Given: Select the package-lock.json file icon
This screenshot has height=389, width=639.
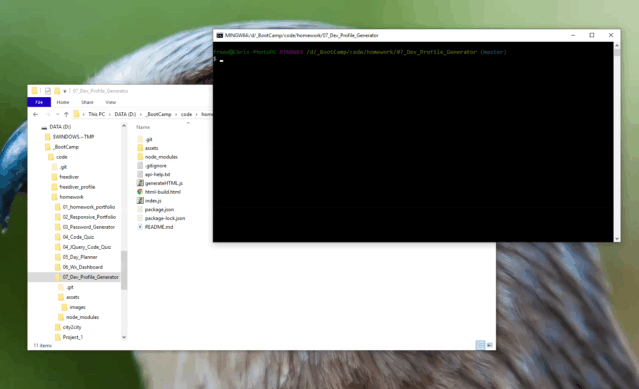Looking at the screenshot, I should [140, 218].
